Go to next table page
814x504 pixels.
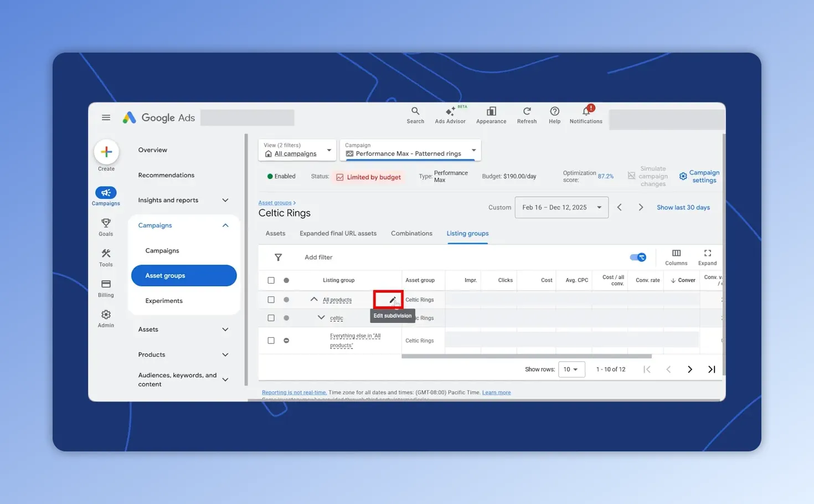click(690, 369)
